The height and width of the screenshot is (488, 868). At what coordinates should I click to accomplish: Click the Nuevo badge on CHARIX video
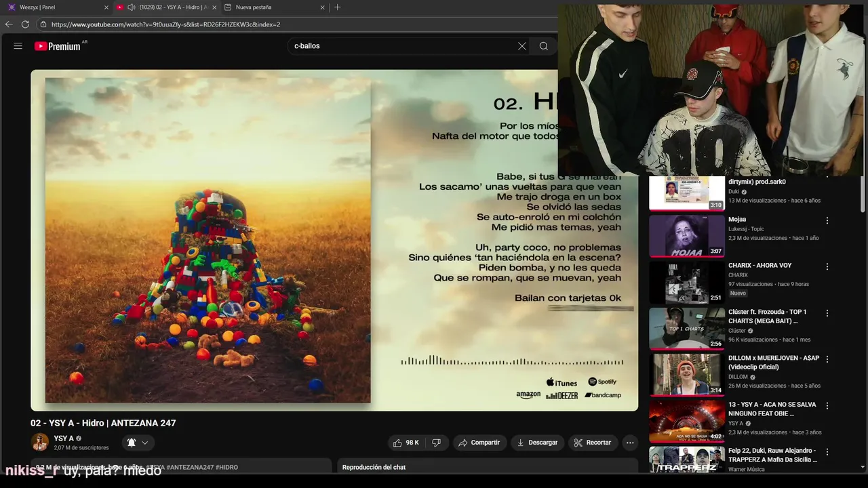[738, 293]
